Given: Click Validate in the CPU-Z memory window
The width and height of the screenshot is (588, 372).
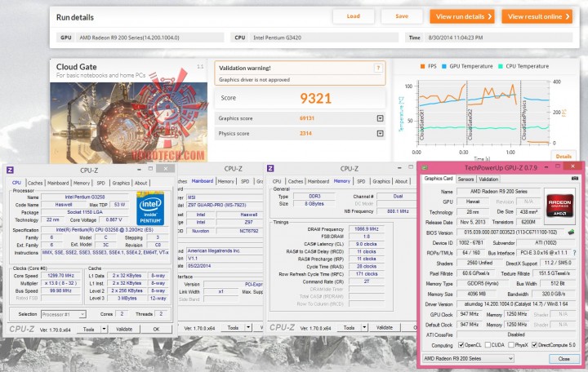Looking at the screenshot, I should point(385,327).
